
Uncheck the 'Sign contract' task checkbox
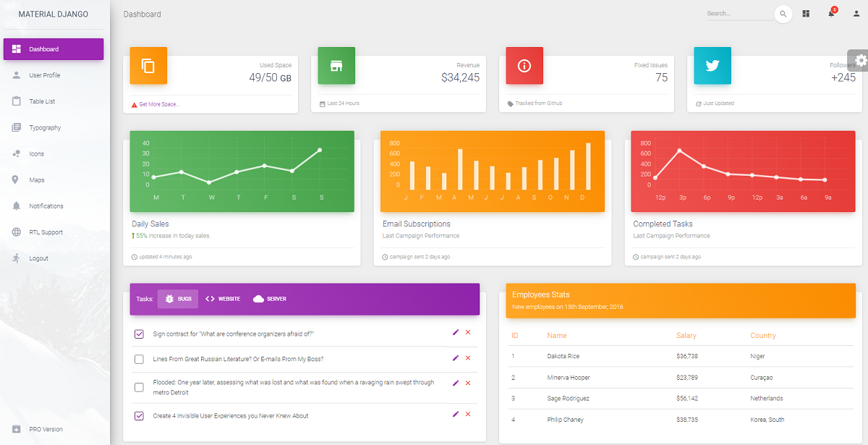[x=139, y=334]
